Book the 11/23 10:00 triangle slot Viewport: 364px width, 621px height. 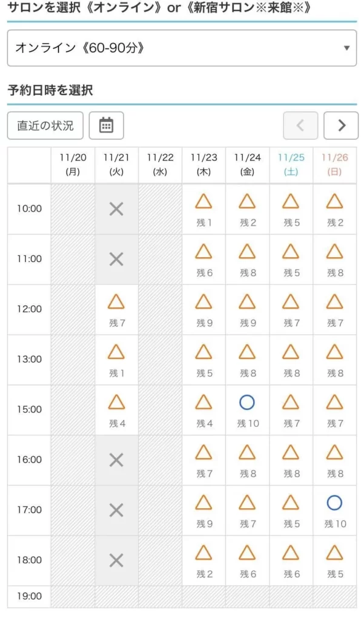[x=204, y=209]
